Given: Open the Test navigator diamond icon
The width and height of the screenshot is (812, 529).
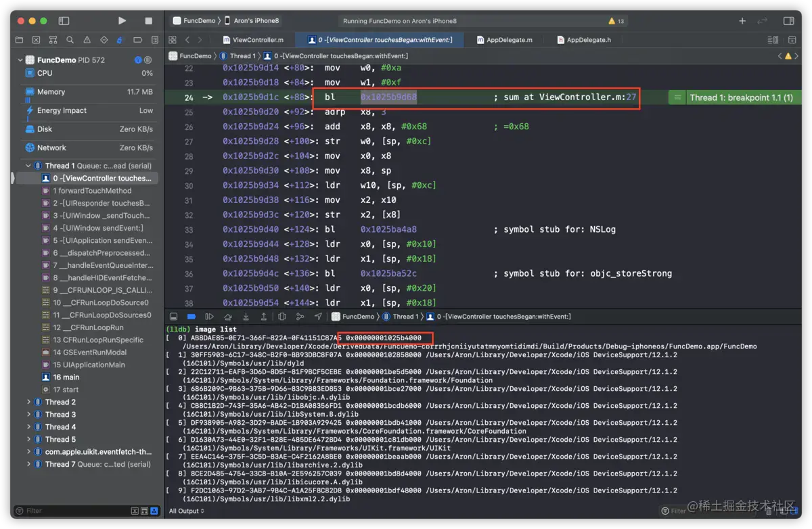Looking at the screenshot, I should [104, 40].
